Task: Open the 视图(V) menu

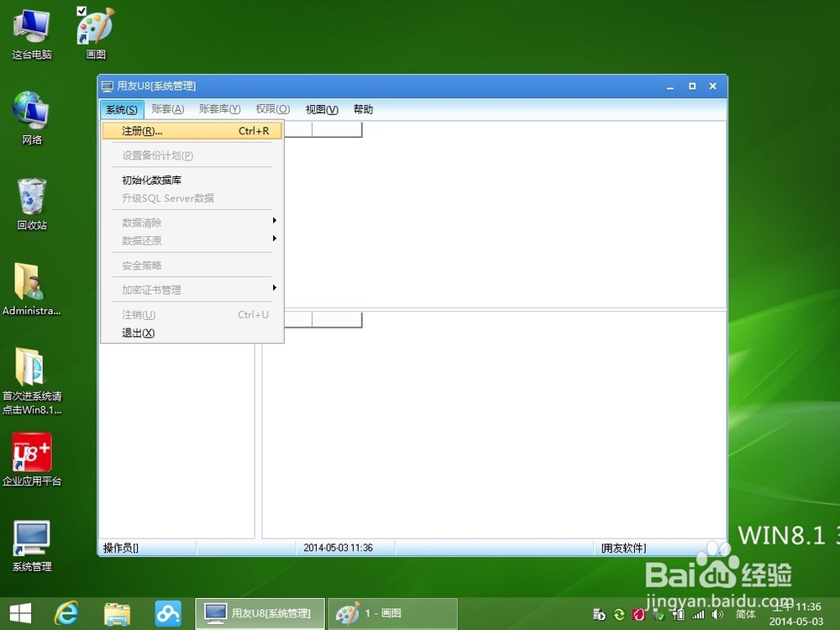Action: pos(322,109)
